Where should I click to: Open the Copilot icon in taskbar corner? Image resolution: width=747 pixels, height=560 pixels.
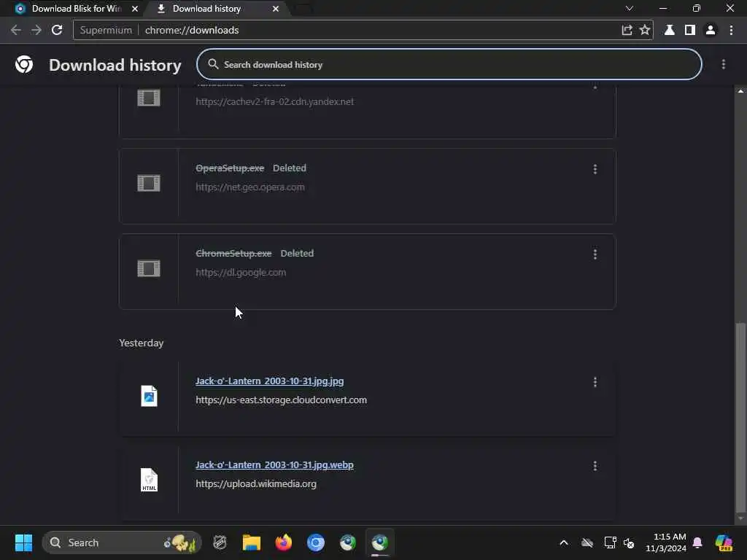[x=724, y=542]
